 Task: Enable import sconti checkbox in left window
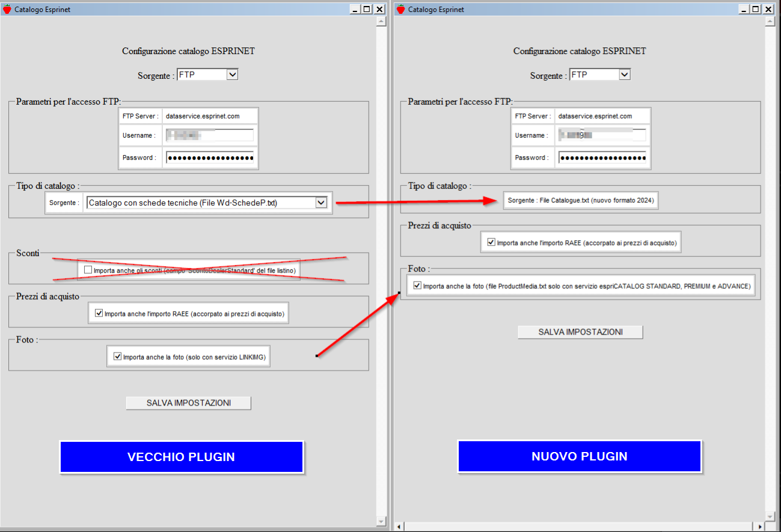coord(88,270)
